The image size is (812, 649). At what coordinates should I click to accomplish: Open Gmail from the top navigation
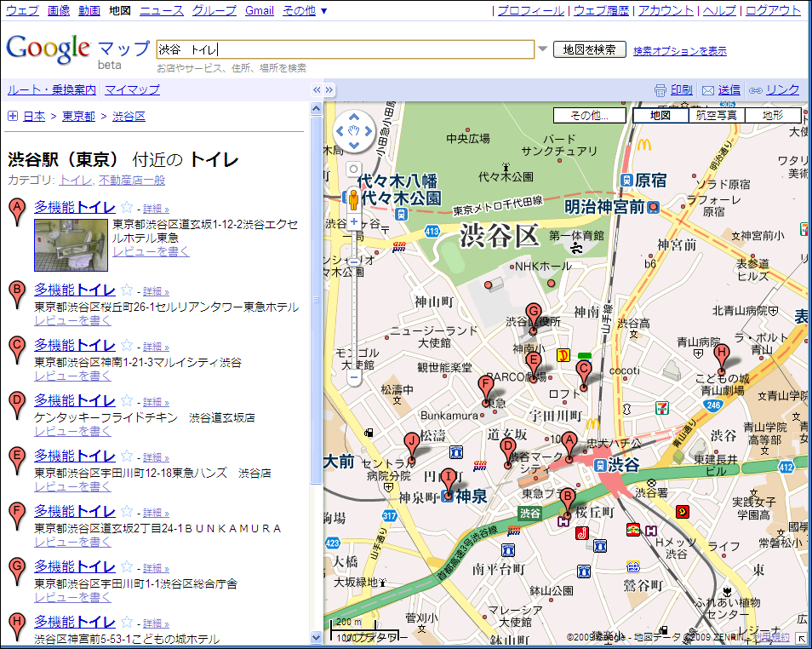point(260,10)
